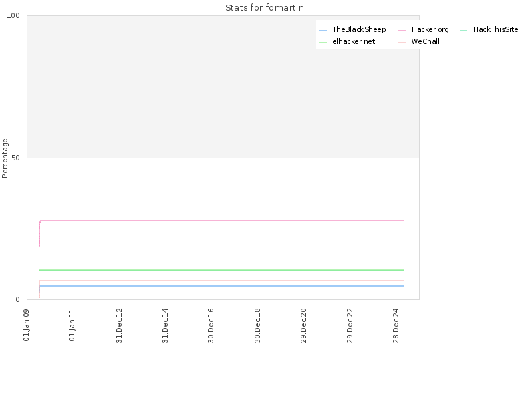Select the elhacker.net legend label

click(x=354, y=41)
